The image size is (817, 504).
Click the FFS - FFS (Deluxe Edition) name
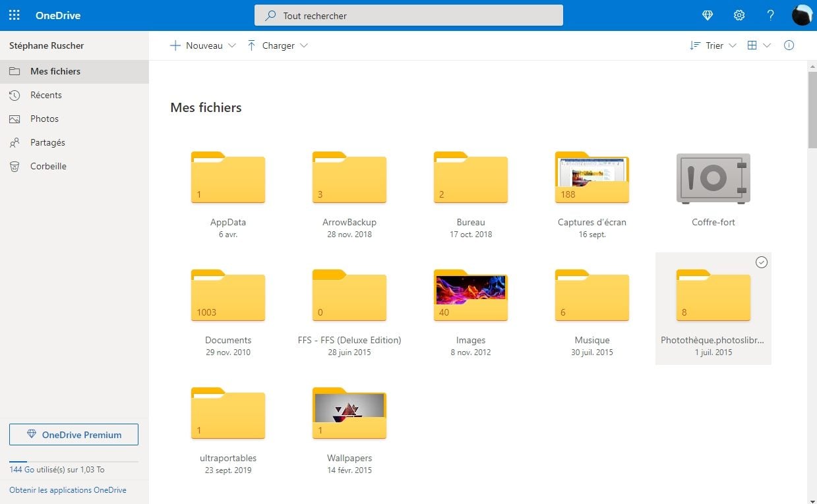[349, 340]
